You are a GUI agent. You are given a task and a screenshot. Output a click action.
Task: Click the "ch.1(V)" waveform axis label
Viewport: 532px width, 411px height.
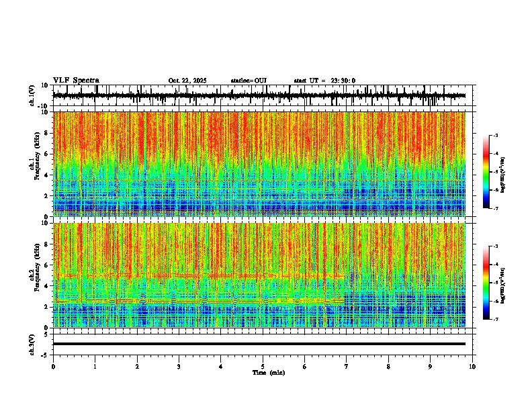tap(32, 95)
